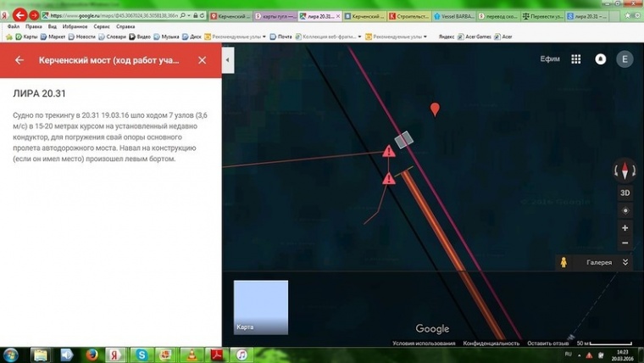Click the upper warning triangle marker
Screen dimensions: 644x363
[x=388, y=152]
